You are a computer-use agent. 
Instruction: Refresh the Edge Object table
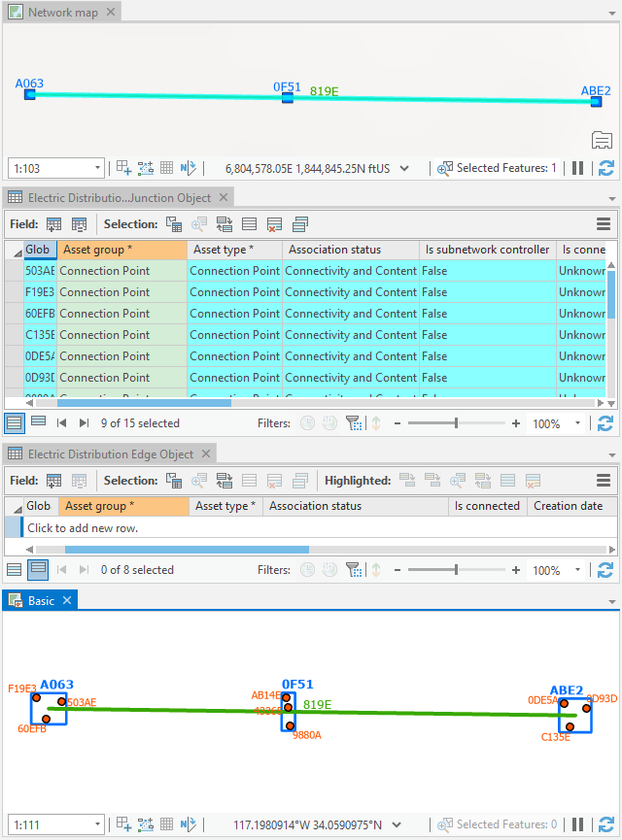coord(606,570)
